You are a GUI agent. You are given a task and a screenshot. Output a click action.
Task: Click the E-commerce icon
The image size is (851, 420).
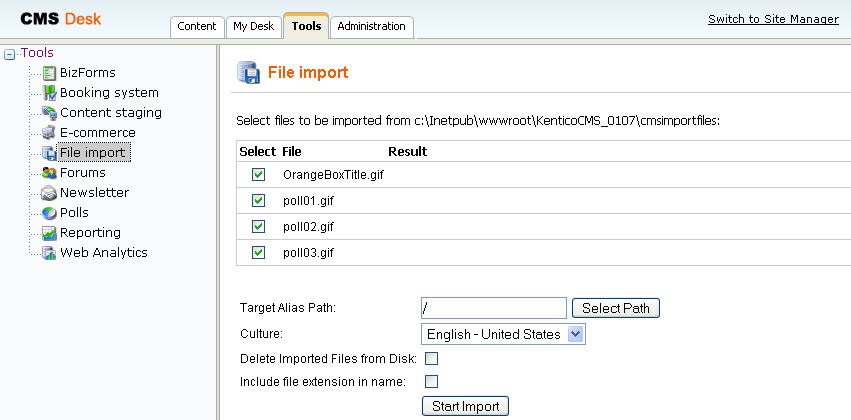(x=49, y=133)
